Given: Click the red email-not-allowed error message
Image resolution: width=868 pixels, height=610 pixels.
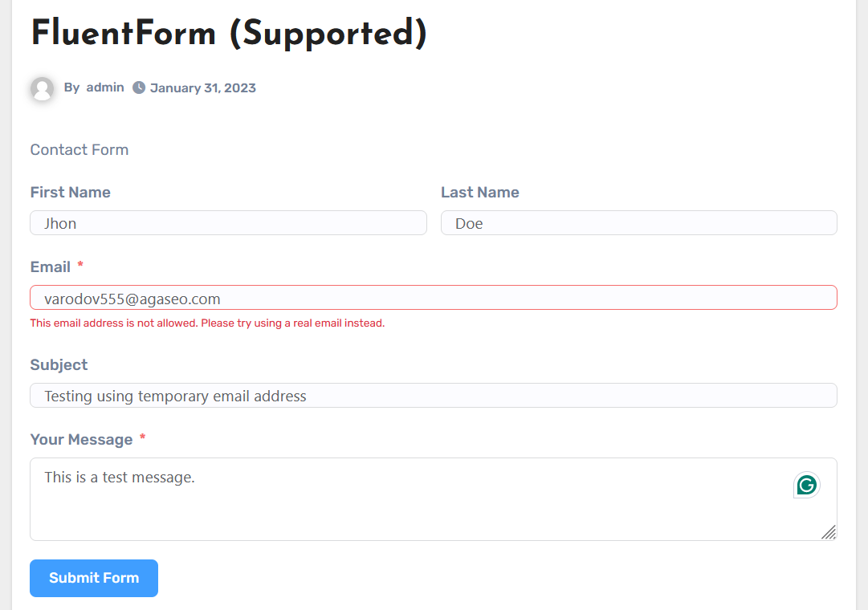Looking at the screenshot, I should (x=207, y=323).
